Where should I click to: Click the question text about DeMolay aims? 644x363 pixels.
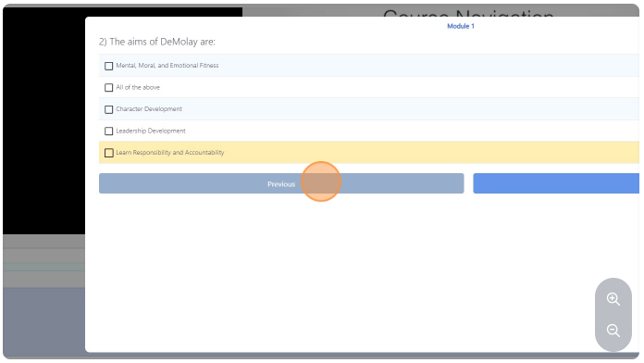click(x=157, y=42)
